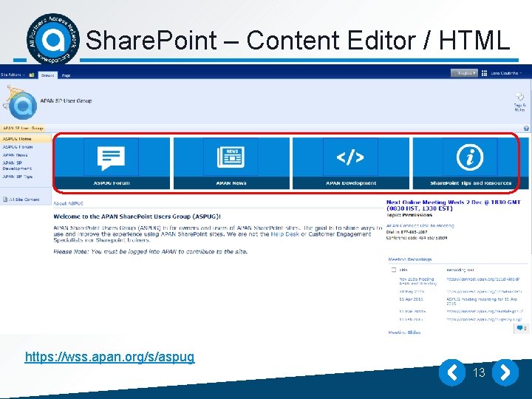Select APAN SP Development in left navigation
The image size is (532, 399).
pyautogui.click(x=17, y=166)
